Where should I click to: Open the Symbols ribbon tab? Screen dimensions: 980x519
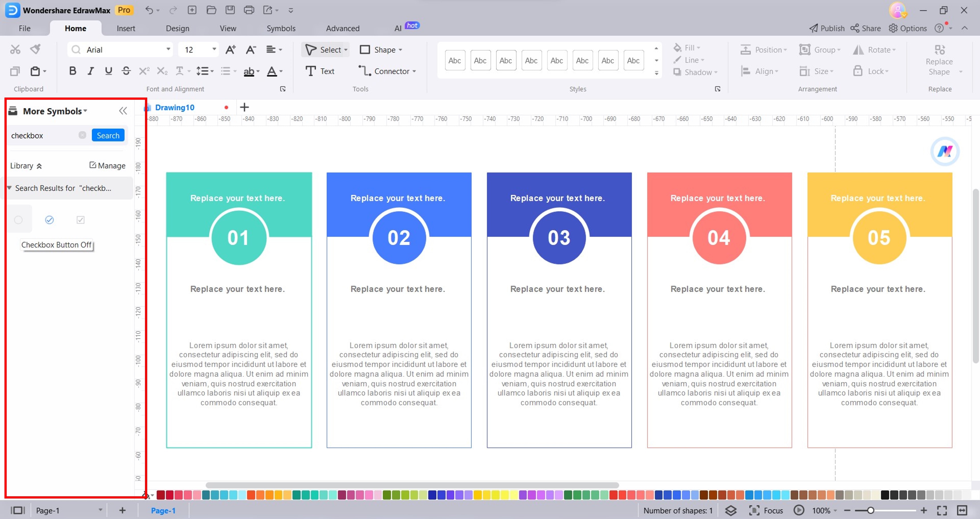281,28
